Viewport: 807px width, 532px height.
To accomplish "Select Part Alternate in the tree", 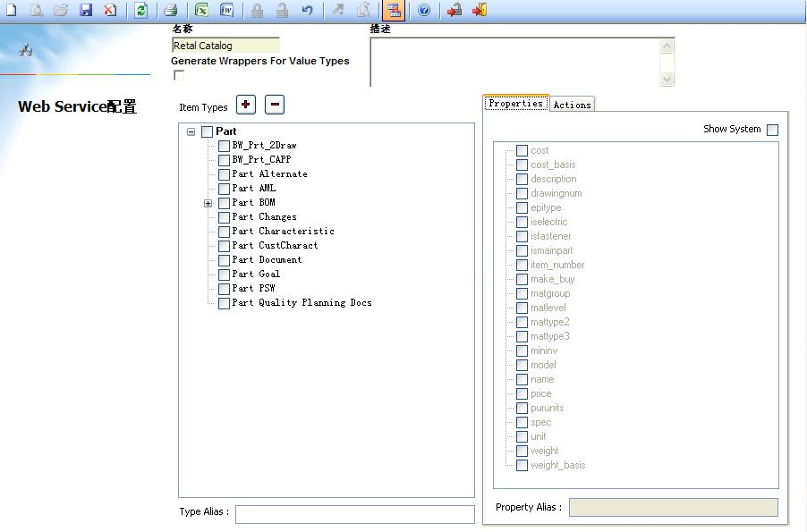I will pos(269,173).
